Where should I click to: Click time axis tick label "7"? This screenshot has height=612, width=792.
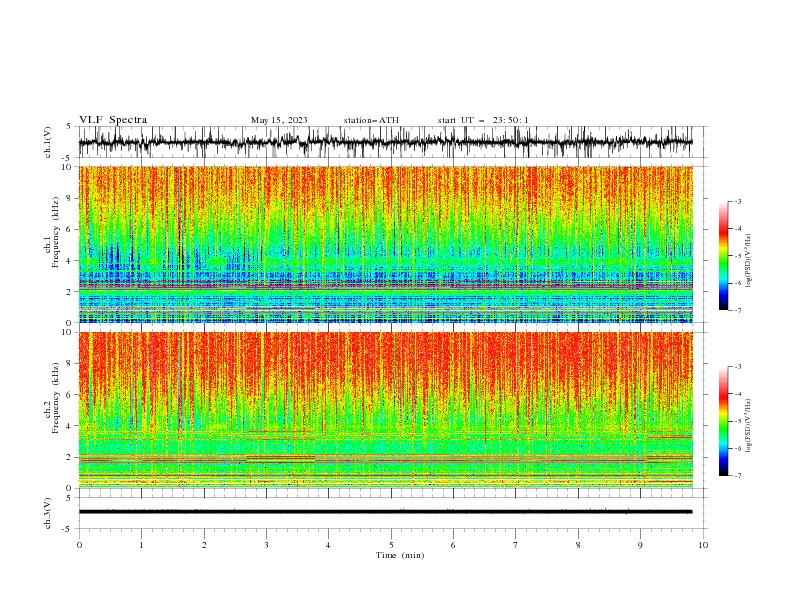point(516,545)
